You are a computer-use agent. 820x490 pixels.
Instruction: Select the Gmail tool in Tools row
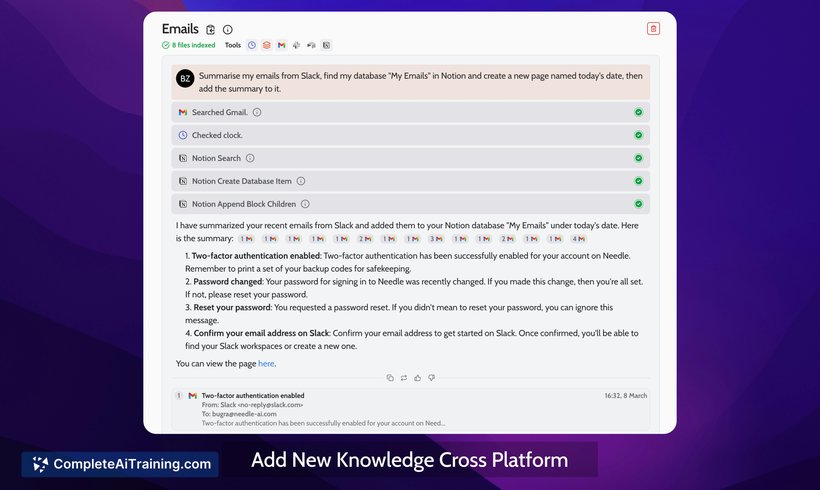tap(281, 45)
